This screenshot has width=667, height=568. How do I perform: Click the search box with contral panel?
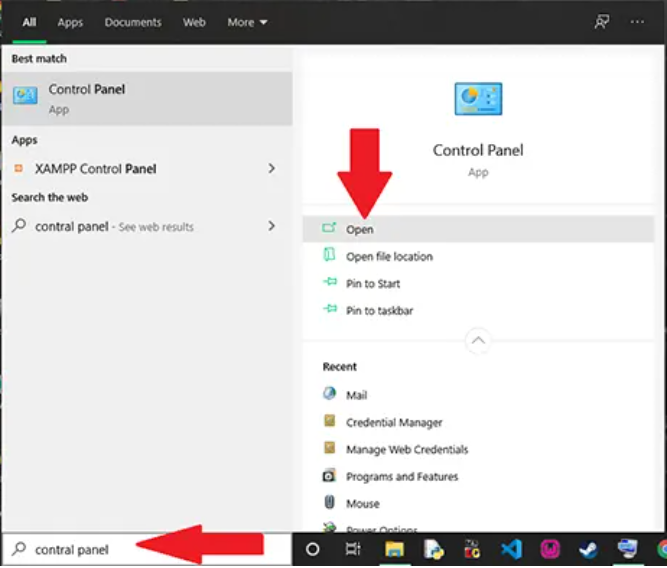147,549
